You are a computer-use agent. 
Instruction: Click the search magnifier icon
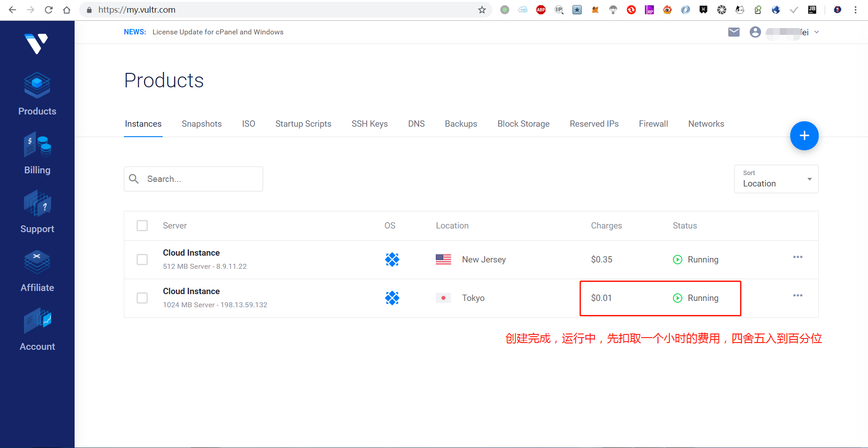[x=134, y=179]
